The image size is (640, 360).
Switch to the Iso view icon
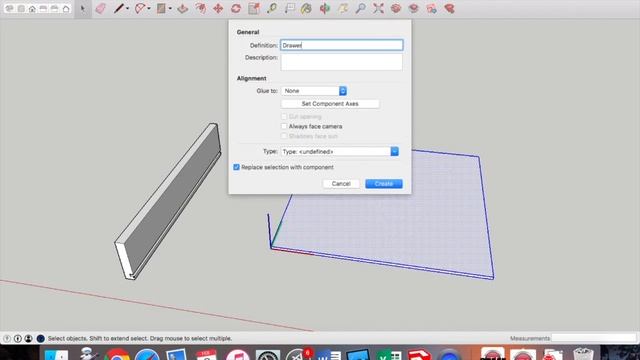pos(9,8)
